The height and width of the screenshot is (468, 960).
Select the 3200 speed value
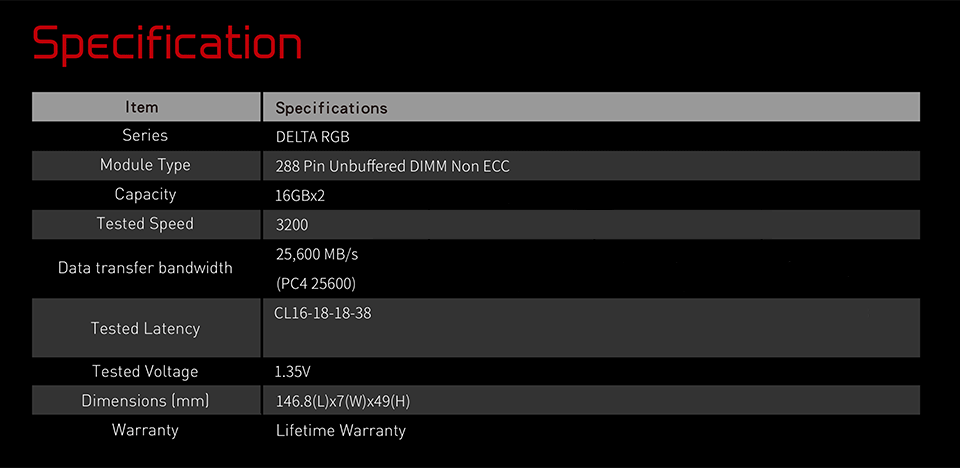tap(292, 225)
